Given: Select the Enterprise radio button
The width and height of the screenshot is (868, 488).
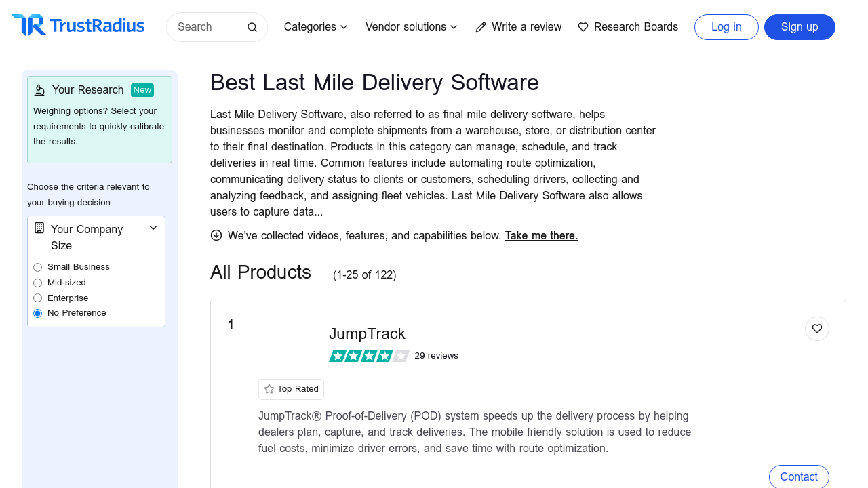Looking at the screenshot, I should coord(38,298).
